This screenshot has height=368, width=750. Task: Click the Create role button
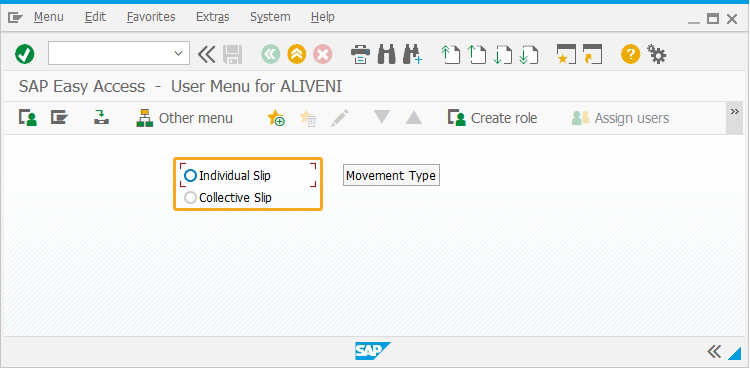[x=492, y=118]
